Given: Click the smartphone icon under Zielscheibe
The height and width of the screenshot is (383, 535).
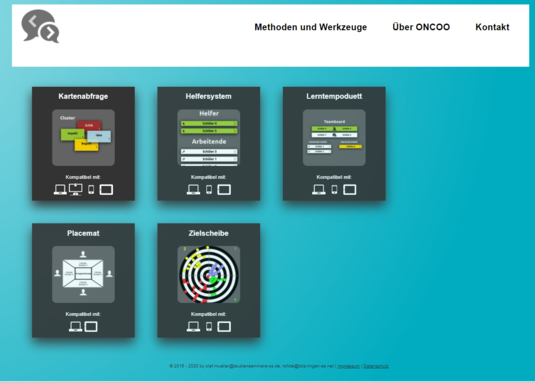Looking at the screenshot, I should pos(209,326).
